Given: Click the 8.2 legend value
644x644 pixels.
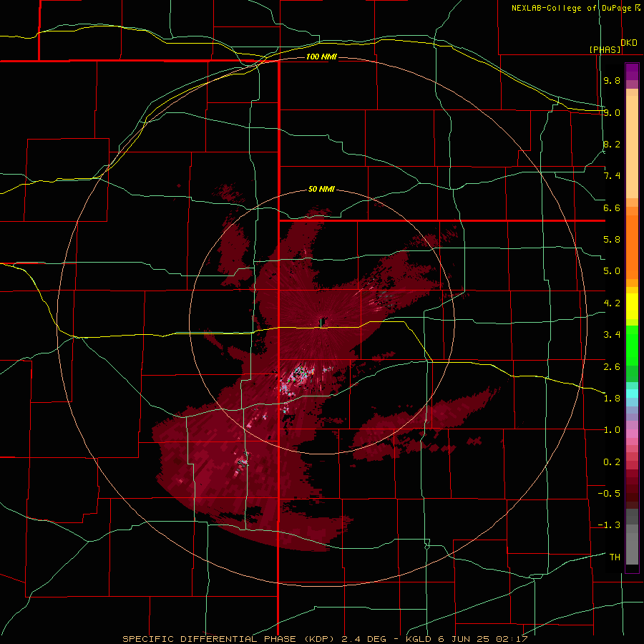Looking at the screenshot, I should pyautogui.click(x=612, y=144).
